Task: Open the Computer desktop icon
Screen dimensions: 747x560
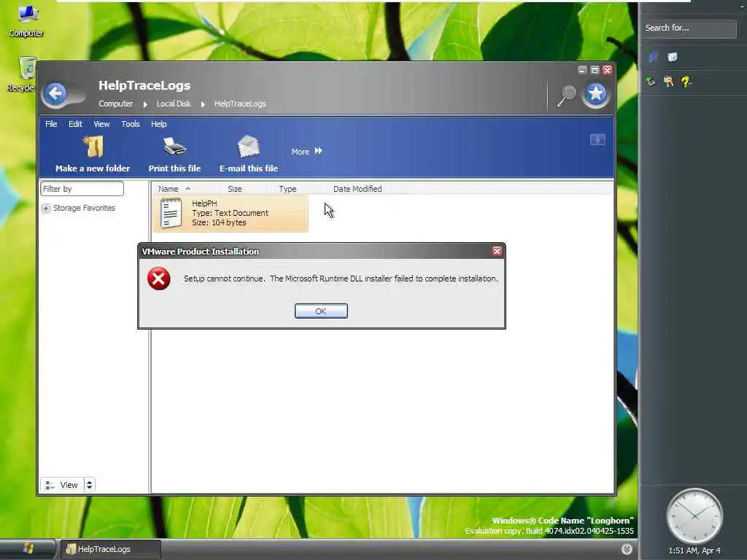Action: pyautogui.click(x=26, y=20)
